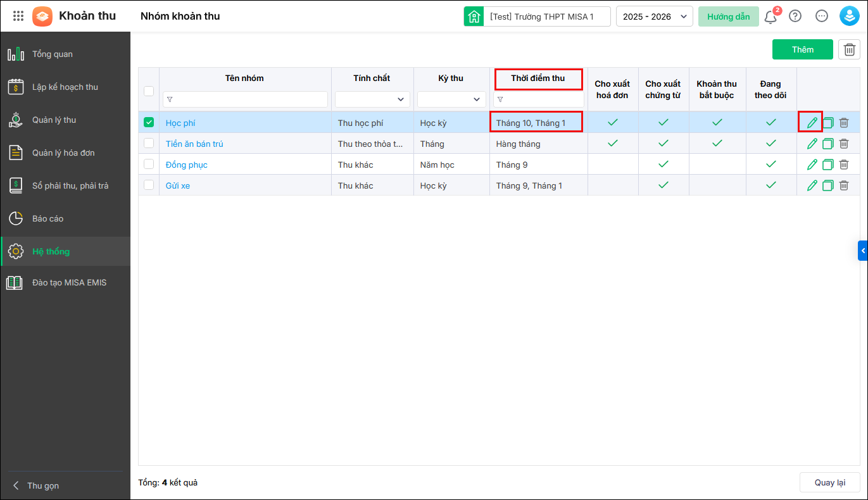The width and height of the screenshot is (868, 500).
Task: Open the Tiền ăn bán trú link
Action: pyautogui.click(x=194, y=144)
